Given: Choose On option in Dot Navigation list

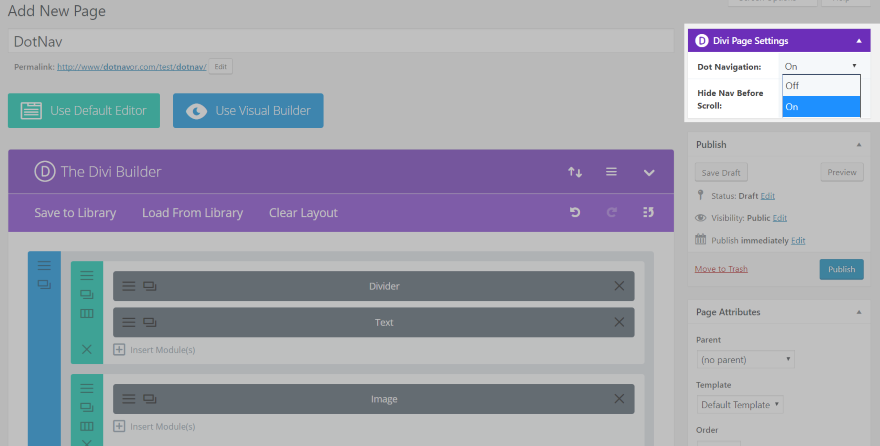Looking at the screenshot, I should tap(821, 107).
